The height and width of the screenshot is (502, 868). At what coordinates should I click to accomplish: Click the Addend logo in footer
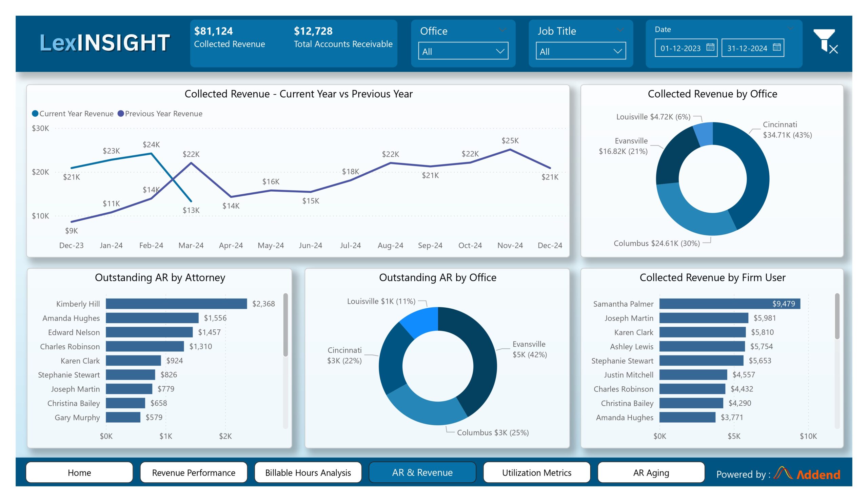[807, 474]
